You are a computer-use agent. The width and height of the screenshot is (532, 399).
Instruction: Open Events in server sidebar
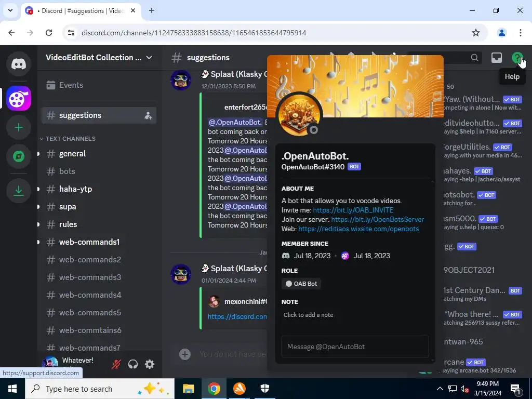pyautogui.click(x=99, y=85)
